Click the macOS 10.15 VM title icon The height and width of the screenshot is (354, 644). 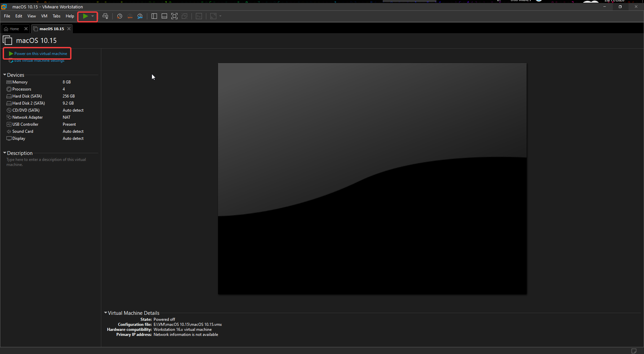click(7, 41)
